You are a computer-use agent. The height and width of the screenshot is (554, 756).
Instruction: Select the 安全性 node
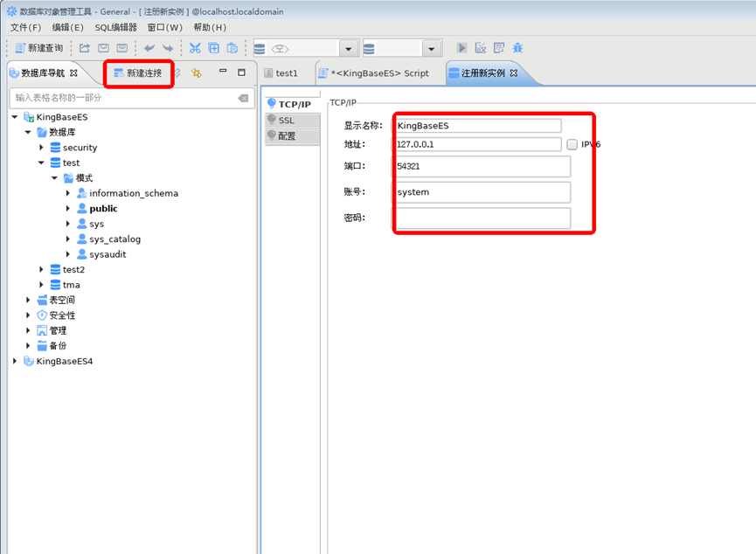coord(62,315)
